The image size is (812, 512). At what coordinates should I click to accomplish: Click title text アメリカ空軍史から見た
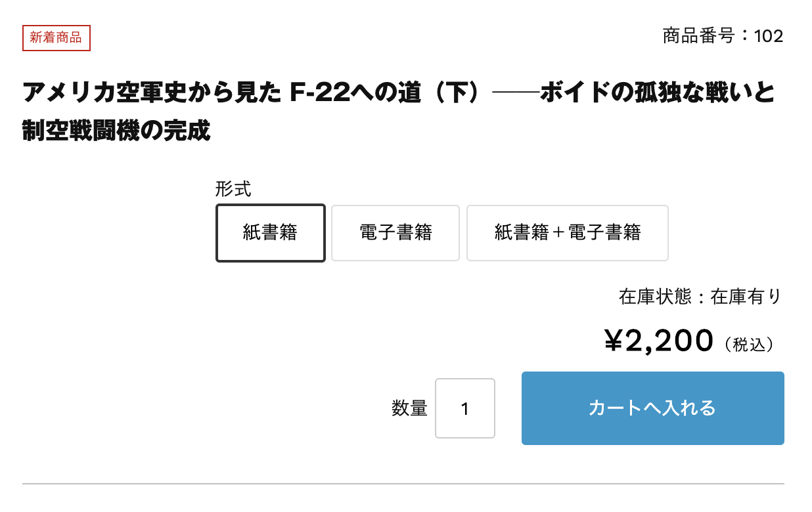coord(152,93)
